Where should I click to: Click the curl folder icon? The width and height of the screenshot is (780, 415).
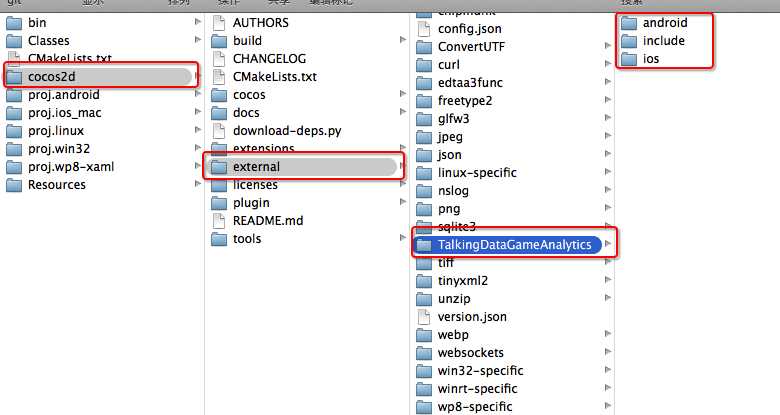pos(424,65)
